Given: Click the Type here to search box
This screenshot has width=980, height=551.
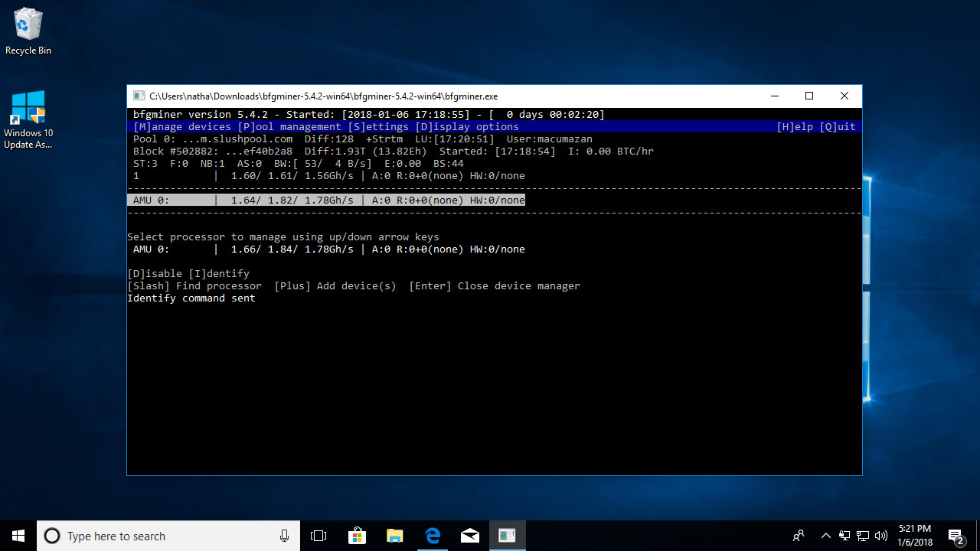Looking at the screenshot, I should coord(168,536).
